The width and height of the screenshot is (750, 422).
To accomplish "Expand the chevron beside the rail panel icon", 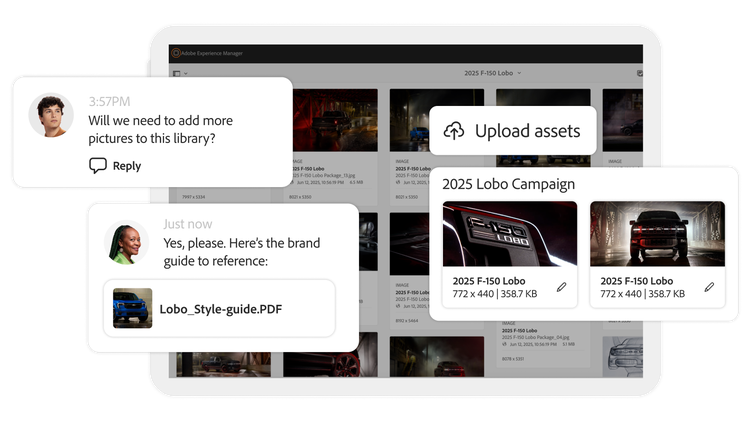I will pos(184,73).
